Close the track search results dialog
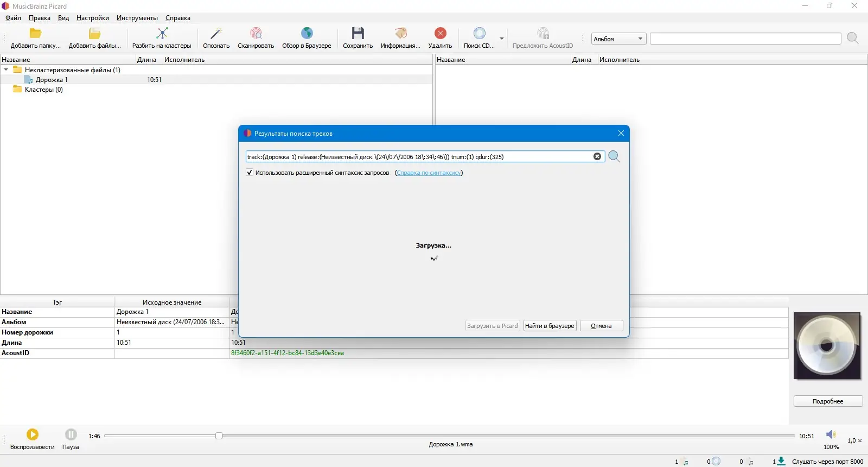This screenshot has height=467, width=868. [621, 133]
